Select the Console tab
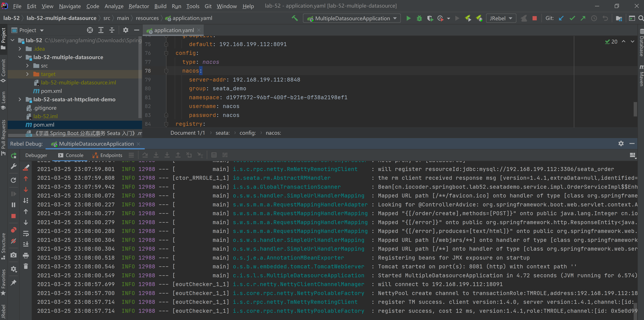644x320 pixels. click(x=71, y=155)
